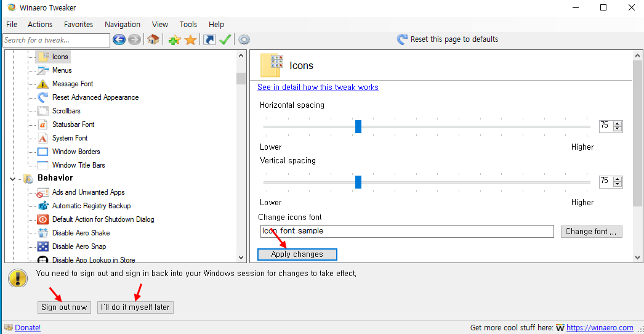Open the Actions menu

pyautogui.click(x=40, y=24)
